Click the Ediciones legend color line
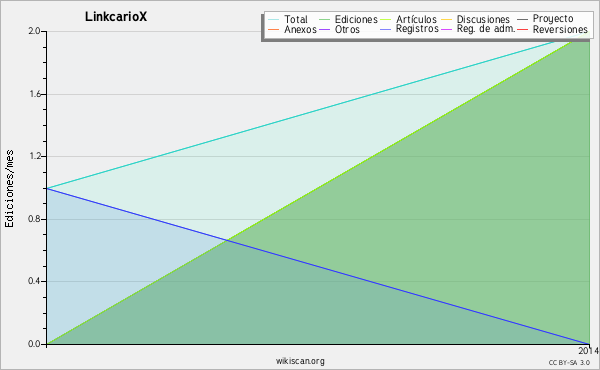The image size is (600, 370). [324, 19]
